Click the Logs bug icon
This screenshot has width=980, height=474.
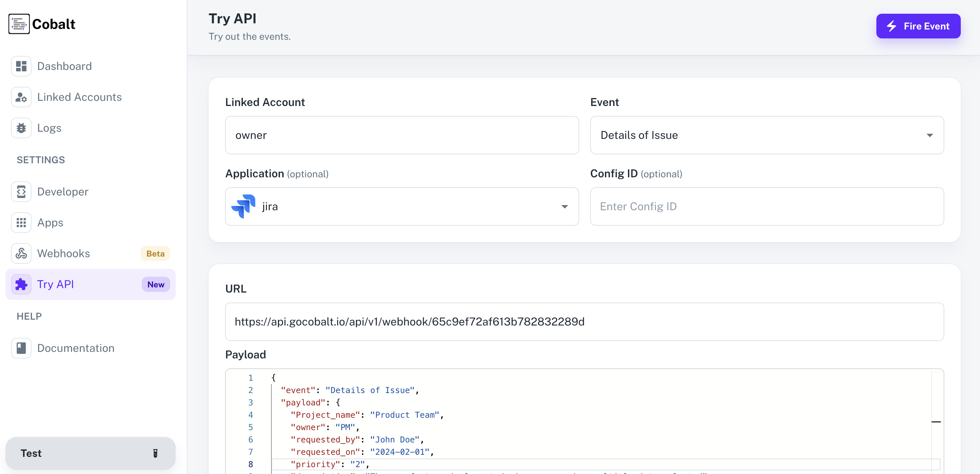pyautogui.click(x=21, y=128)
